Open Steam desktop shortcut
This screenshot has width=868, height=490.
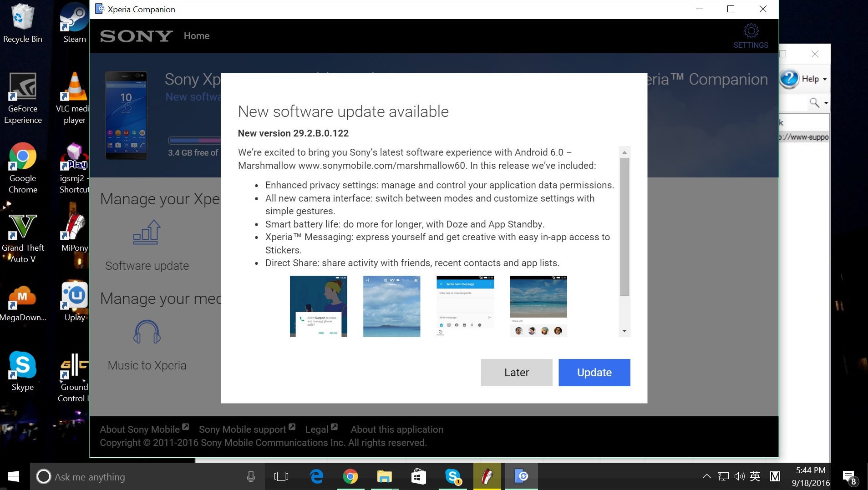point(74,24)
